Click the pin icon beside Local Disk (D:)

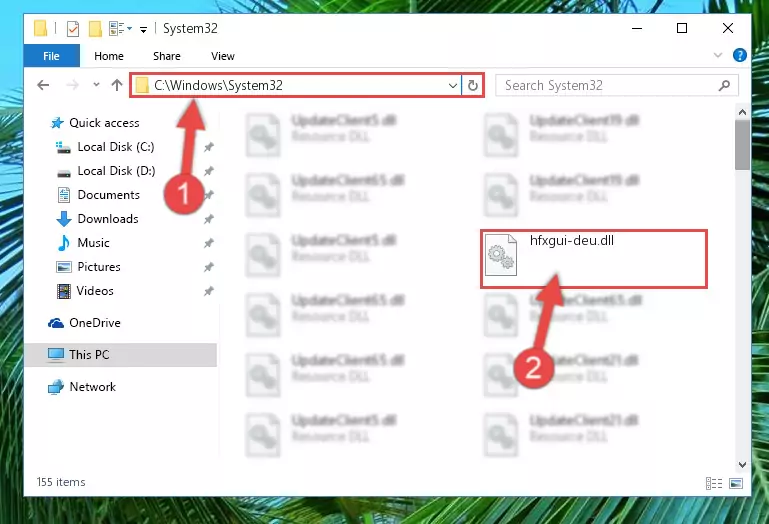tap(209, 171)
